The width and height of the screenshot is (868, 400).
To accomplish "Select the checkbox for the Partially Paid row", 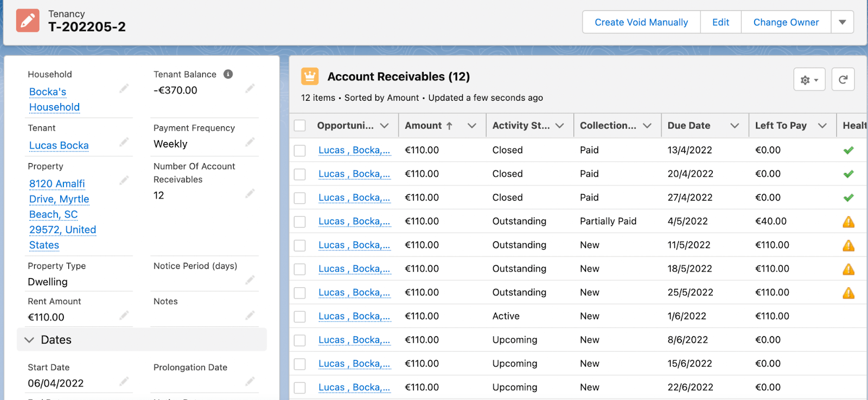I will 300,222.
